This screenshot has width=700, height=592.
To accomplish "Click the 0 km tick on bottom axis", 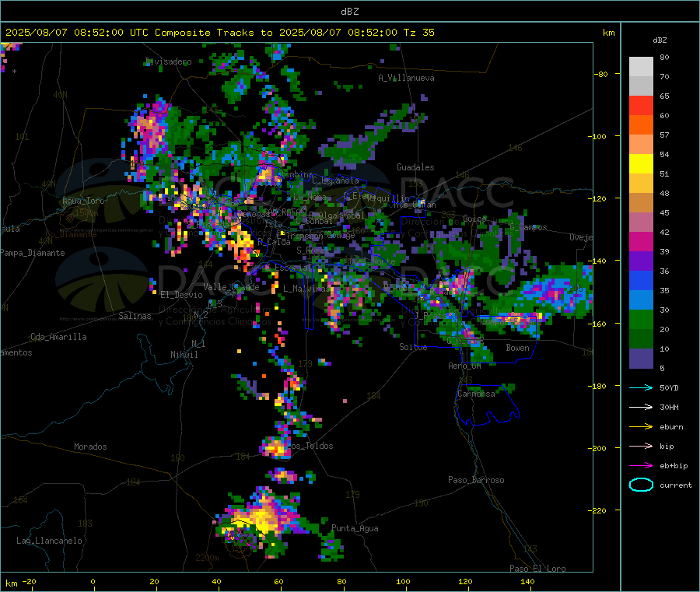I will [x=93, y=581].
